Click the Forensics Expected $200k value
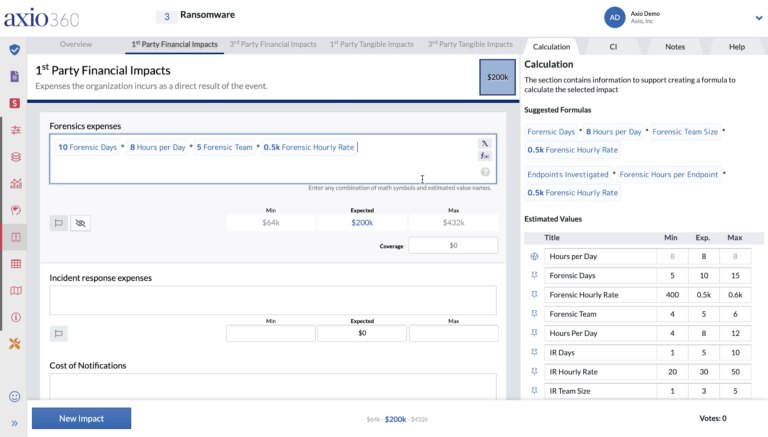The height and width of the screenshot is (437, 768). click(362, 222)
